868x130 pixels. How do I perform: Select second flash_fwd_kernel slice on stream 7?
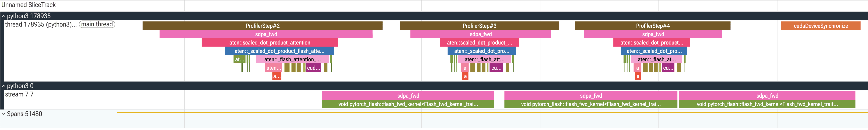[x=591, y=104]
